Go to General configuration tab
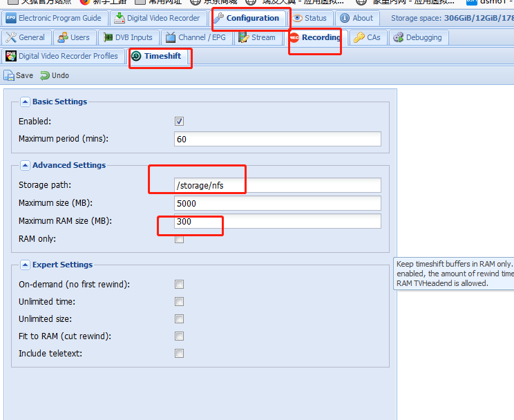This screenshot has width=514, height=420. coord(26,37)
